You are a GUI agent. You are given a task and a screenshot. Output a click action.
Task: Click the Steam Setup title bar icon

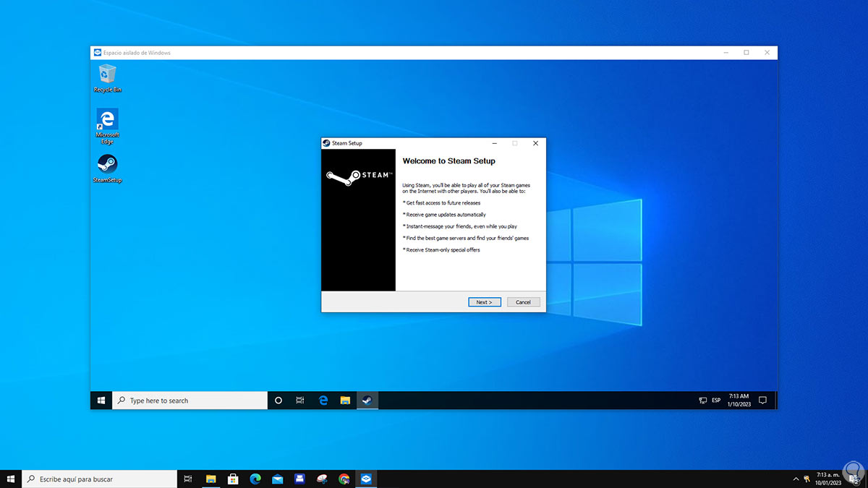point(326,143)
